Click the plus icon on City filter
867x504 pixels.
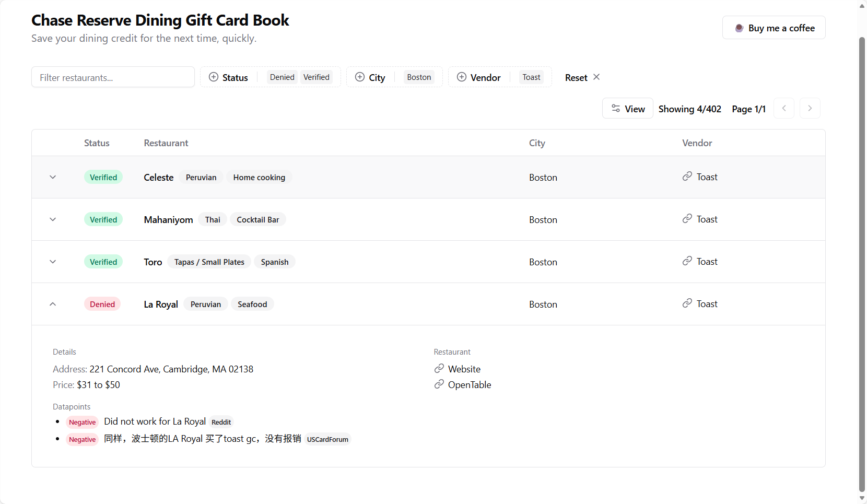(x=360, y=77)
